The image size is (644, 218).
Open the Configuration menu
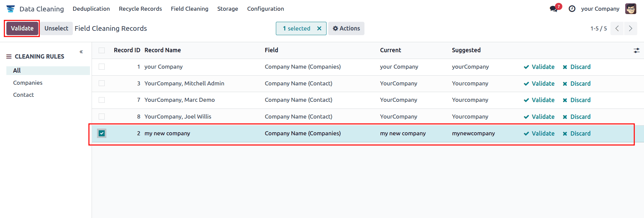pyautogui.click(x=265, y=9)
